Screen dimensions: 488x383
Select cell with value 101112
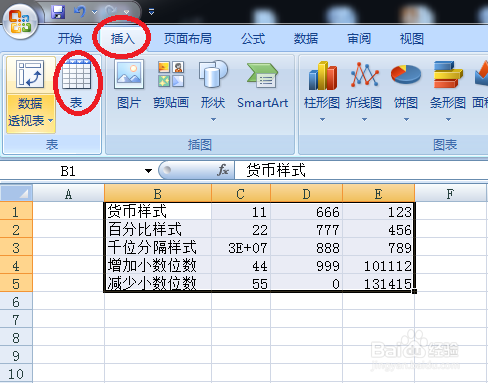(x=378, y=265)
